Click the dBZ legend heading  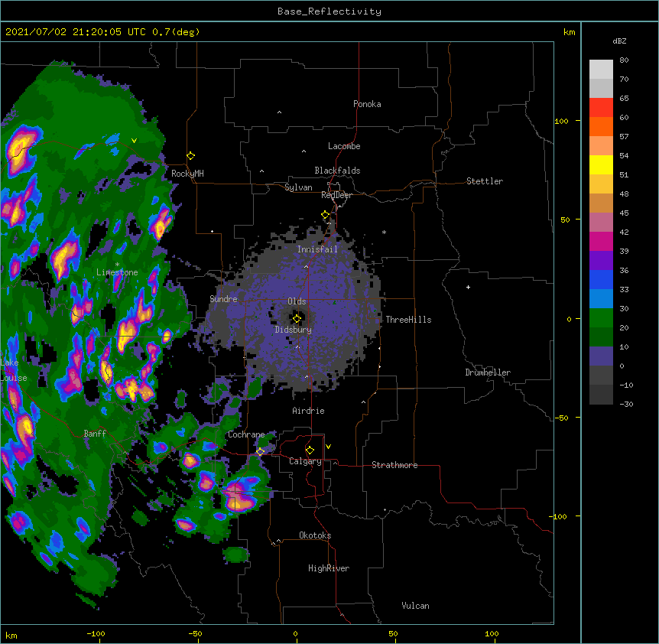coord(619,41)
